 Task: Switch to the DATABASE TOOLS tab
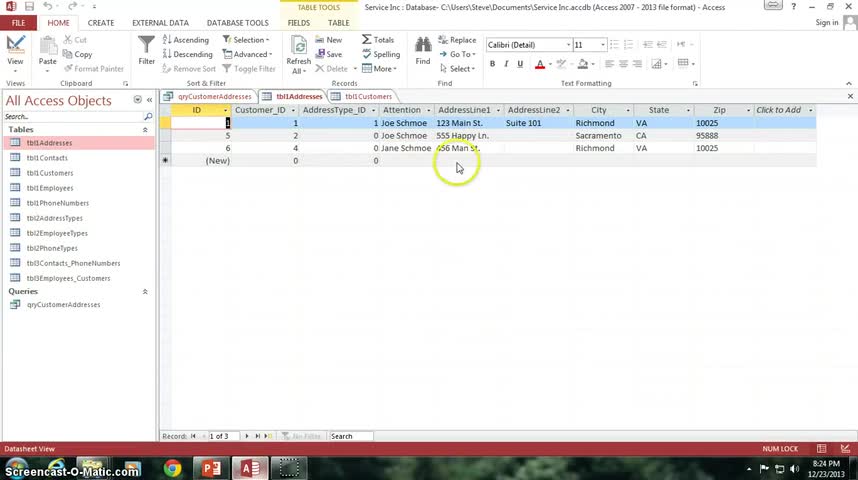click(x=237, y=23)
